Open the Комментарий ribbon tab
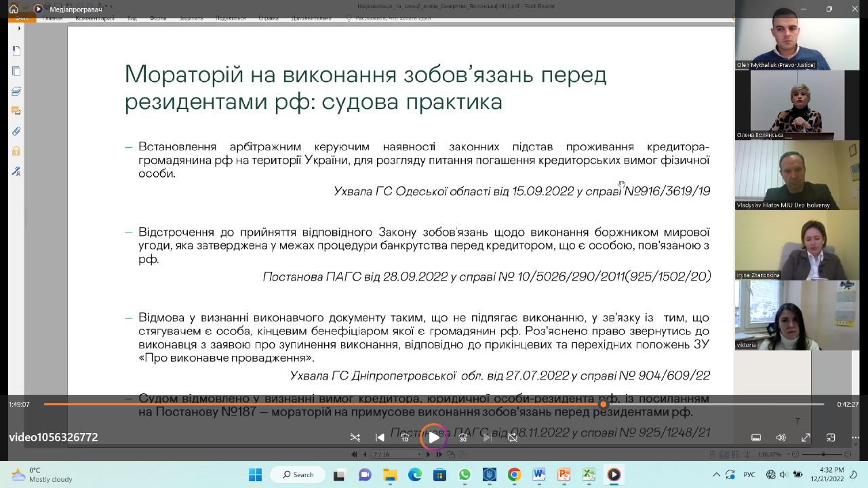This screenshot has height=488, width=868. pos(95,18)
